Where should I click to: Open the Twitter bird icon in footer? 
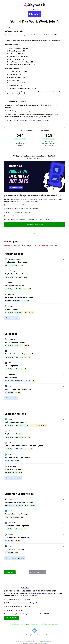34,631
